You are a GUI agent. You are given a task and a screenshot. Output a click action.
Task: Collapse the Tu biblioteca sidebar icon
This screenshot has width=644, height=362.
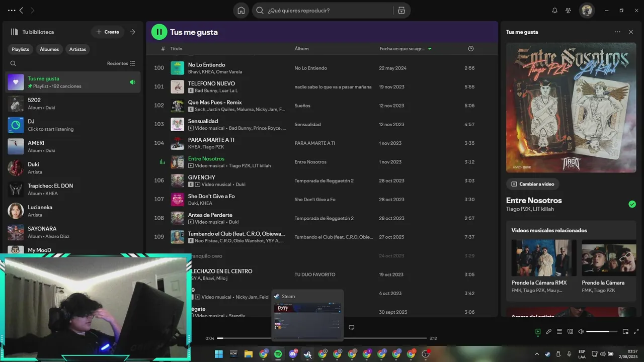(x=14, y=32)
